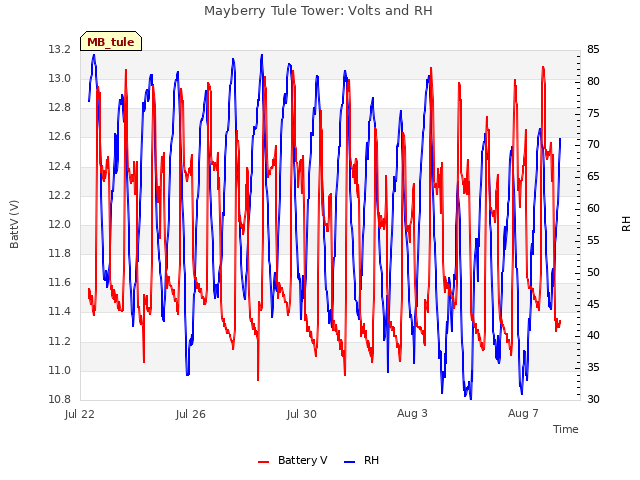Click the 75 RH tick label
This screenshot has height=480, width=640.
593,113
